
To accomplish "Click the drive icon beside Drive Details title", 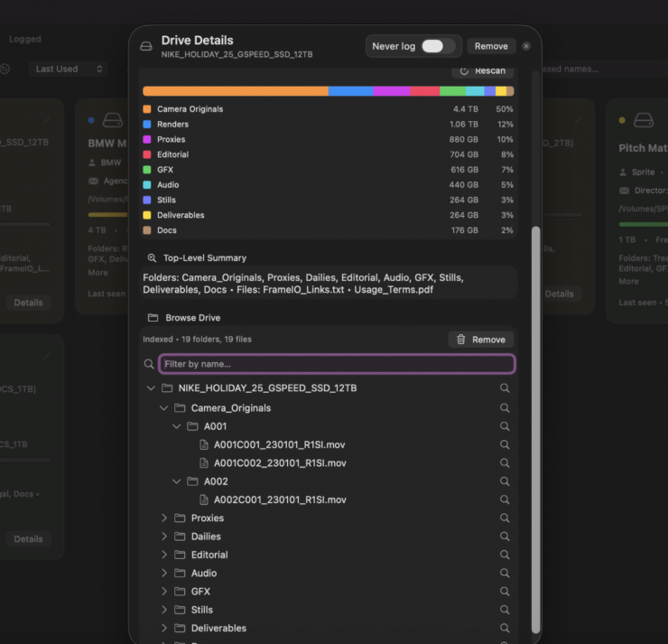I will click(x=146, y=46).
